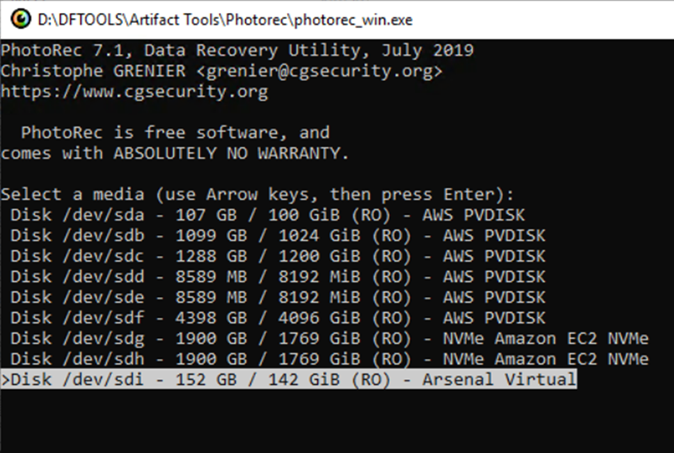Click the '>' selection cursor before /dev/sdi

[6, 380]
